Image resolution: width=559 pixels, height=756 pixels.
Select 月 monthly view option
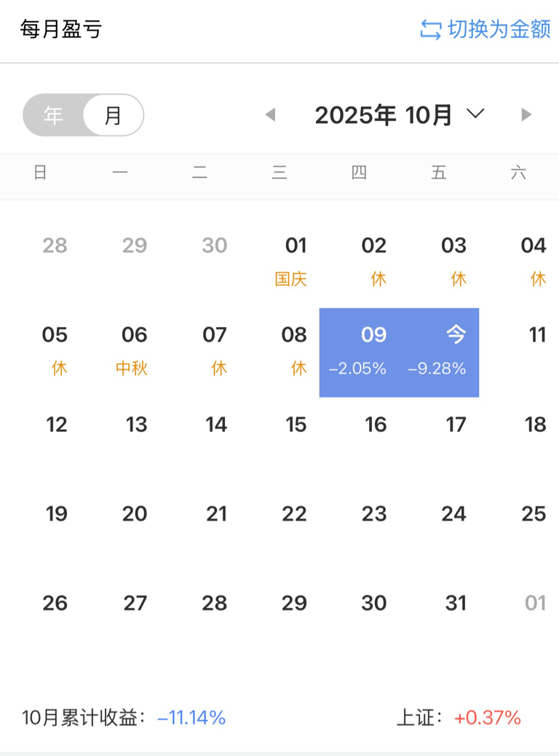click(114, 115)
